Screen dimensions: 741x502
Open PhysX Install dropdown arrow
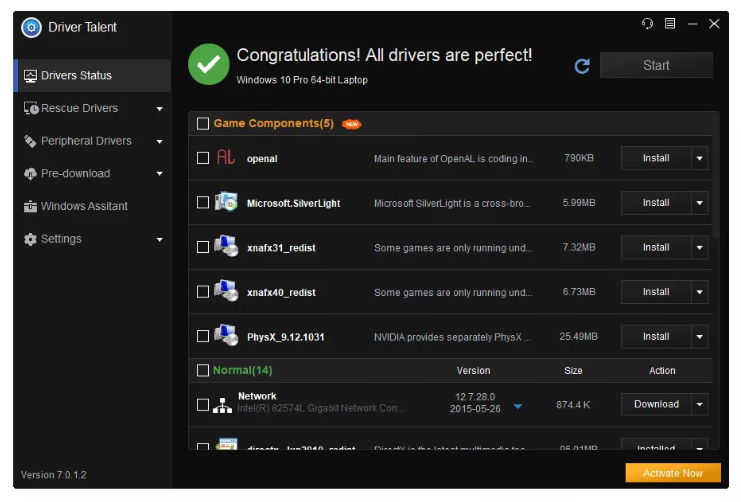(699, 337)
